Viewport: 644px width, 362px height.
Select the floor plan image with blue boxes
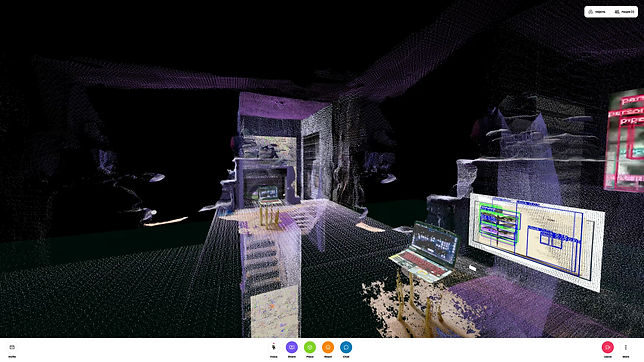coord(536,242)
